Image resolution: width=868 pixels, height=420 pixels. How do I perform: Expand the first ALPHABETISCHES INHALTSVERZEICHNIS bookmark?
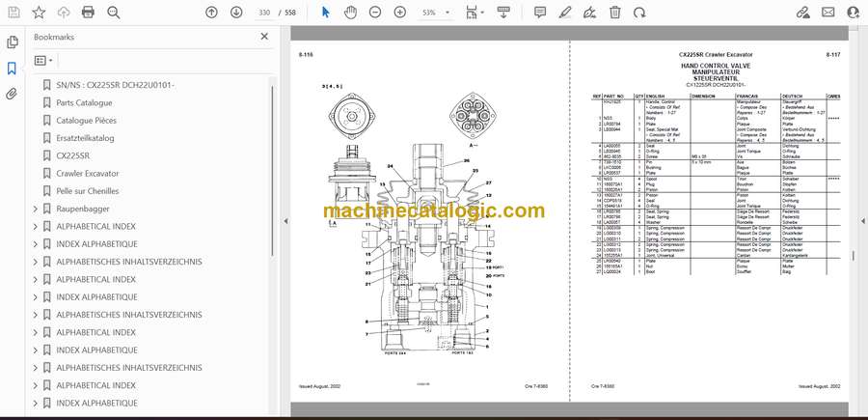[x=36, y=262]
